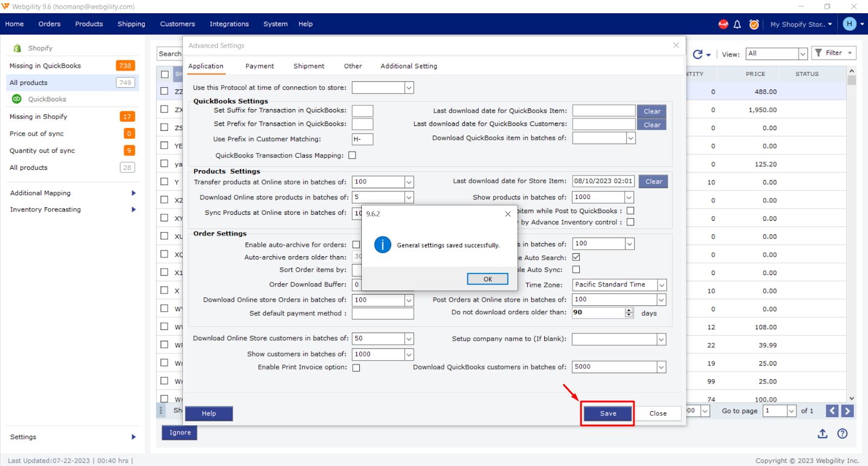Click the refresh icon near View

(698, 54)
